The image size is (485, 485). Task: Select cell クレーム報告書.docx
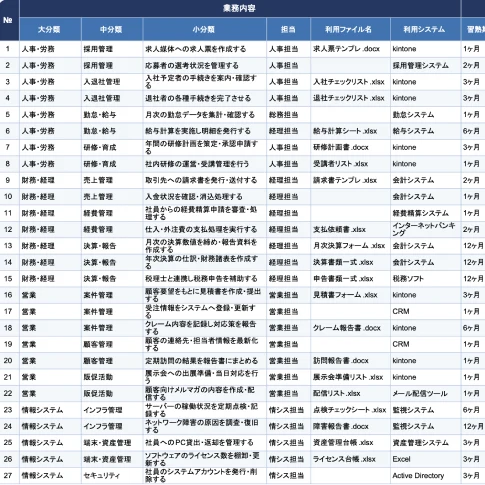coord(350,328)
